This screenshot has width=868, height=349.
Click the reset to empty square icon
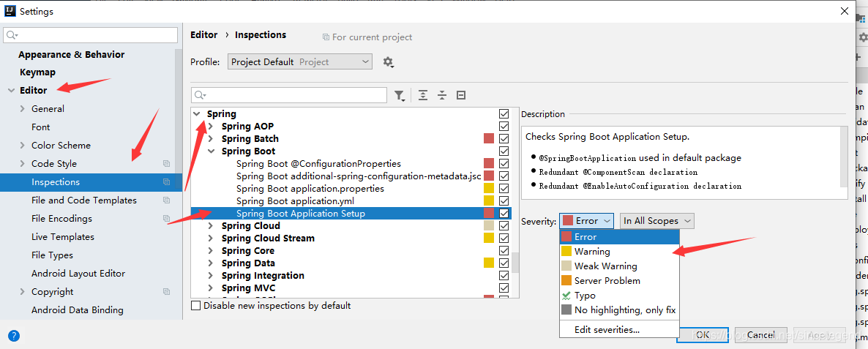460,95
